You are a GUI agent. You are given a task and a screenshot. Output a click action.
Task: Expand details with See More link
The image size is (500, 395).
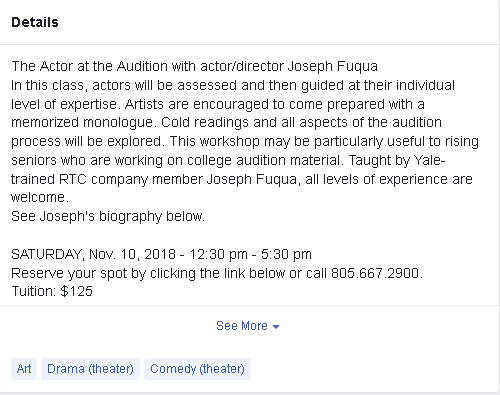(x=242, y=326)
